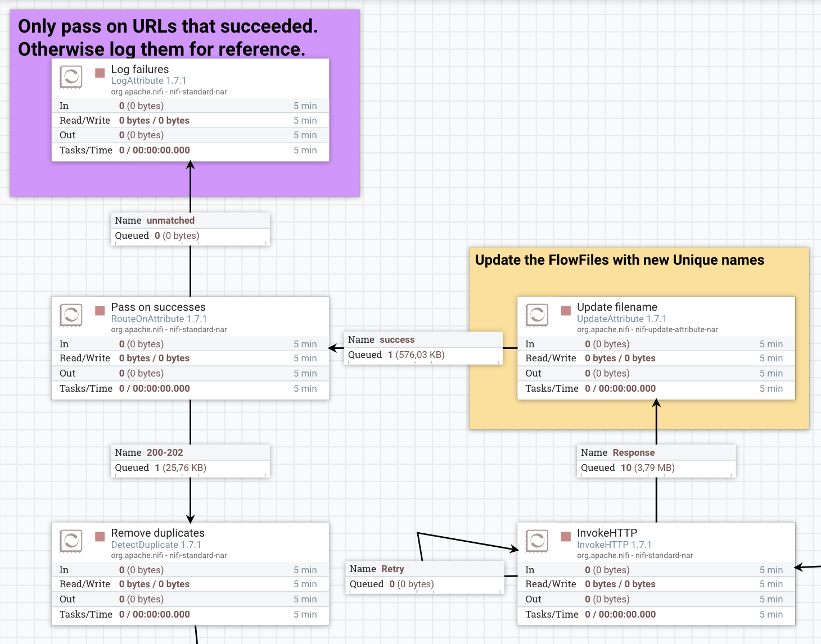The height and width of the screenshot is (644, 821).
Task: Select the Retry connection label
Action: (x=425, y=577)
